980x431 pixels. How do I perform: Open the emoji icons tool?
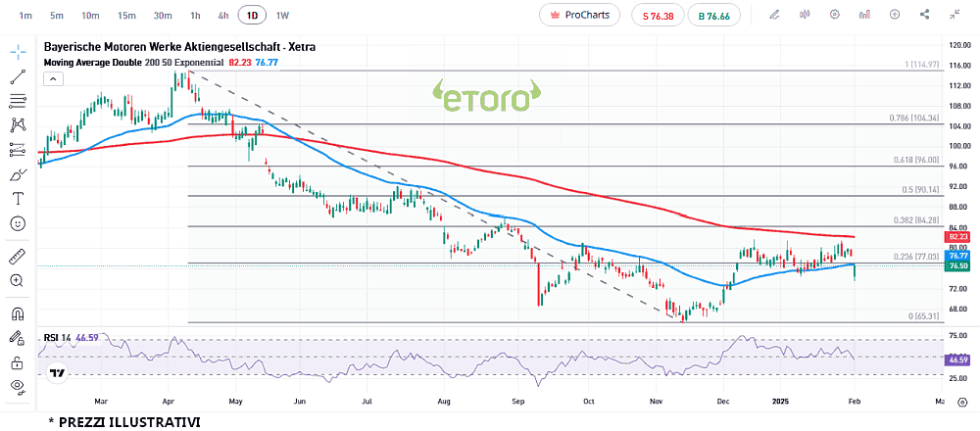18,223
